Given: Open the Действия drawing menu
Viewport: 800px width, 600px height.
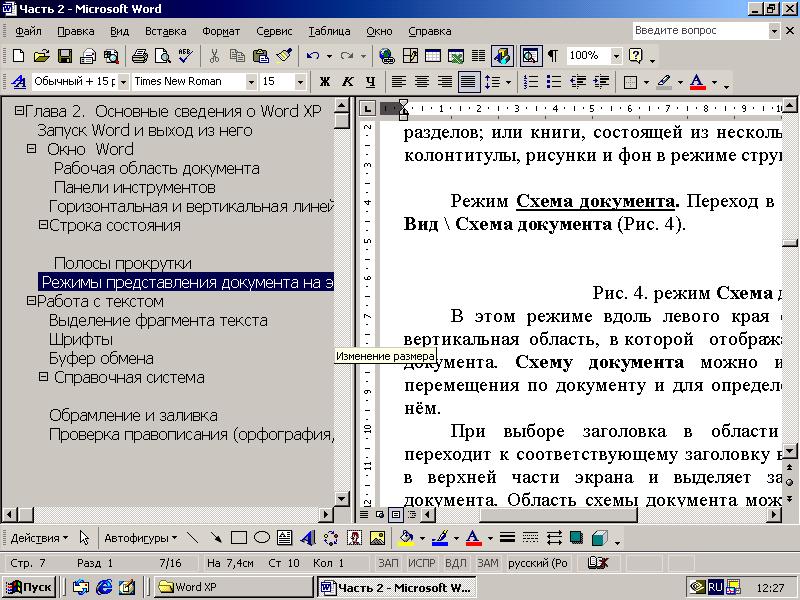Looking at the screenshot, I should pos(39,538).
